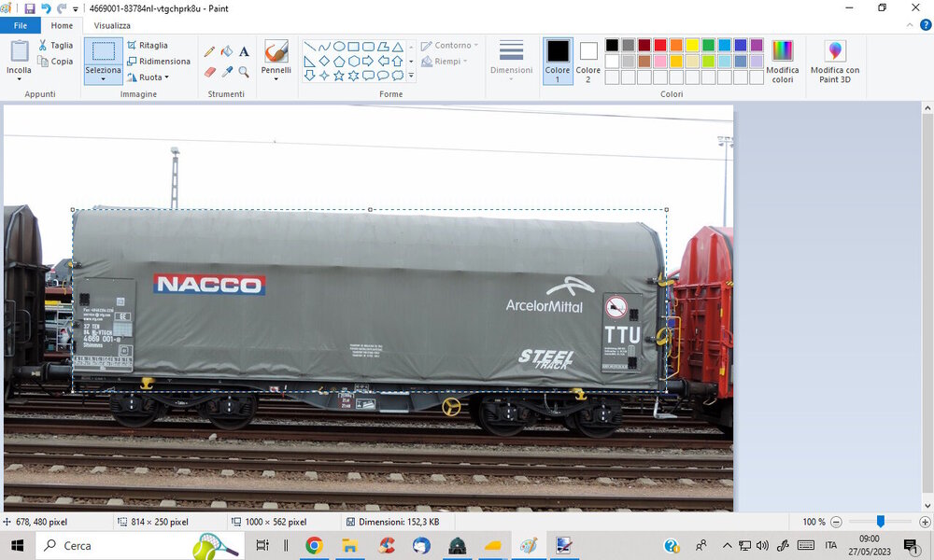Expand the Incolla dropdown arrow

click(19, 79)
